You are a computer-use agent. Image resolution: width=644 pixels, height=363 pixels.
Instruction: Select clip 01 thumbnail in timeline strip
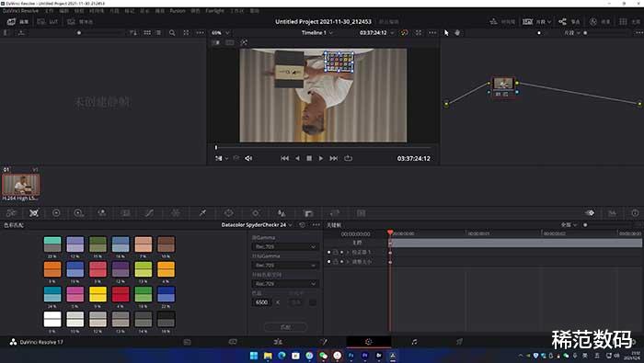21,185
